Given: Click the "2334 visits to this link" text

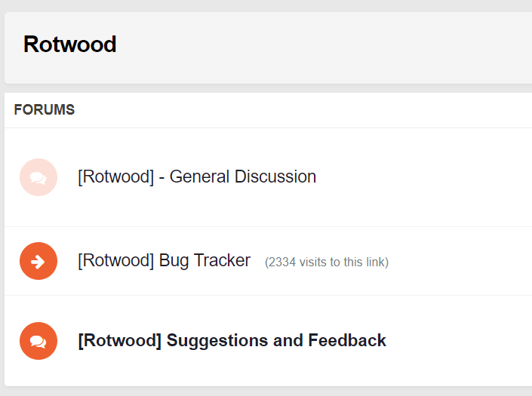Looking at the screenshot, I should pyautogui.click(x=326, y=262).
